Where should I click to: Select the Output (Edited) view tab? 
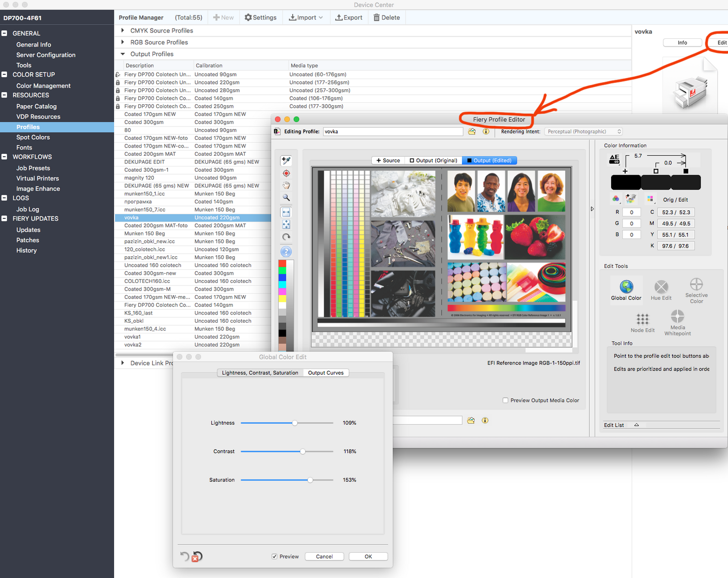click(489, 160)
